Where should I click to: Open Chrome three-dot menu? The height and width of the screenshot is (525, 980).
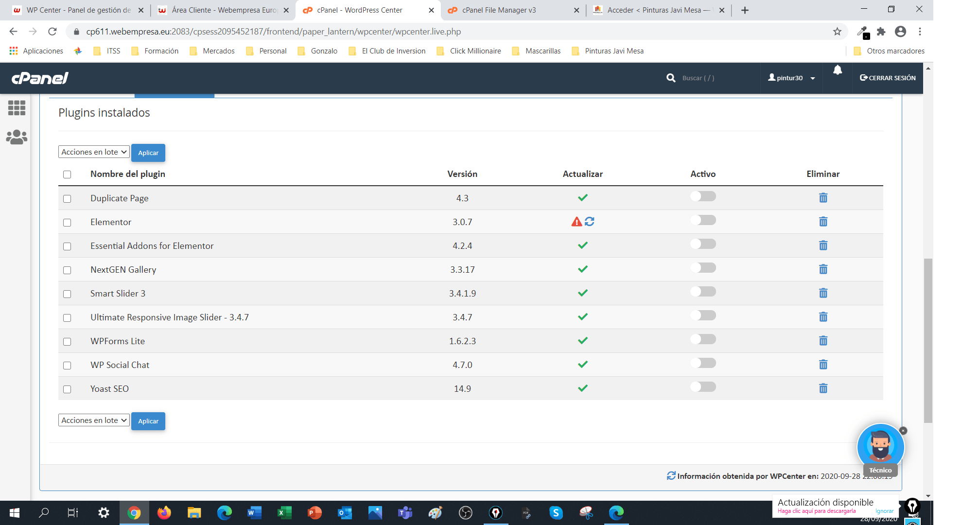[920, 32]
